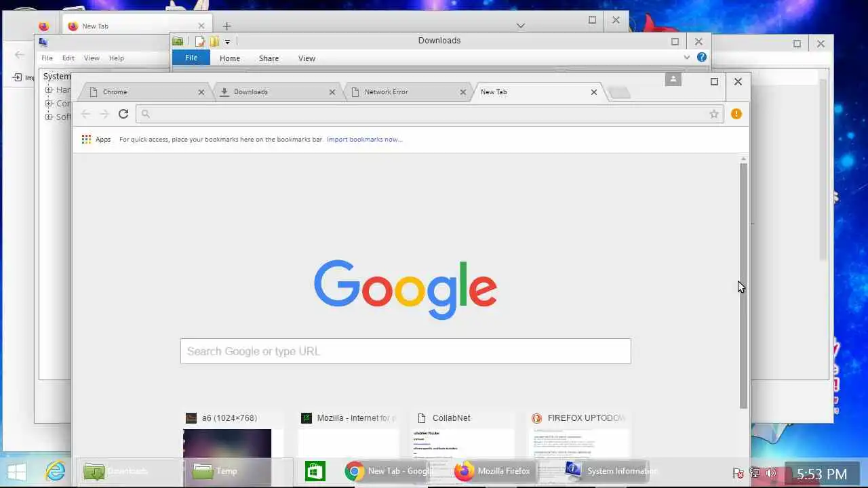Open Firefox's list all tabs chevron
The height and width of the screenshot is (488, 868).
[520, 26]
